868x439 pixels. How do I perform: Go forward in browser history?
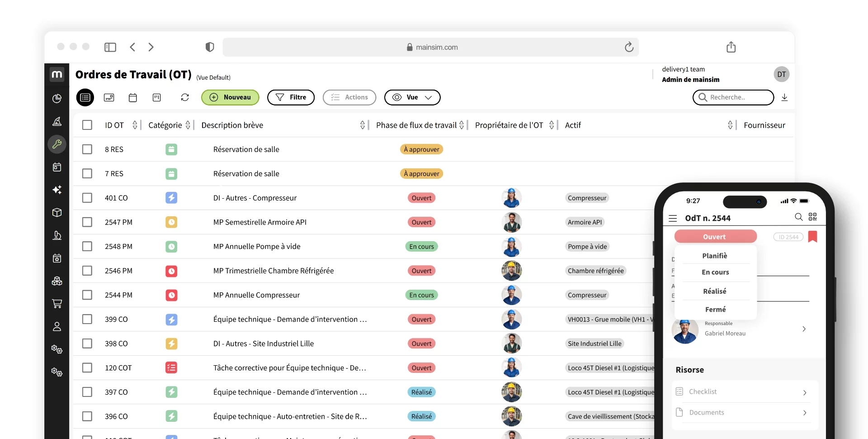151,47
